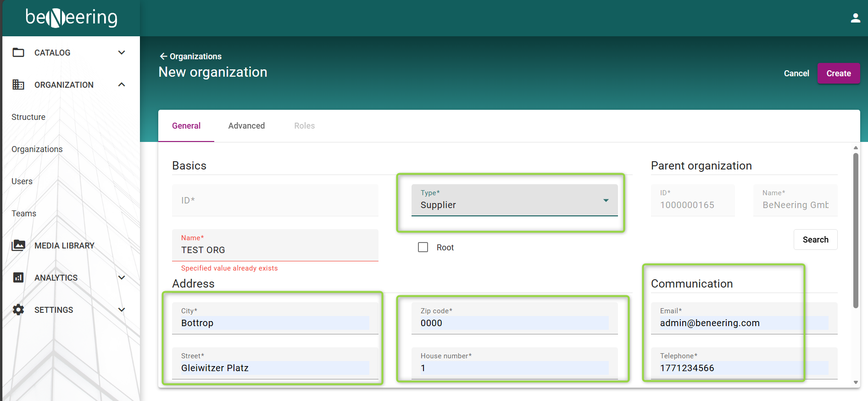Click the Organization building icon

[x=18, y=85]
